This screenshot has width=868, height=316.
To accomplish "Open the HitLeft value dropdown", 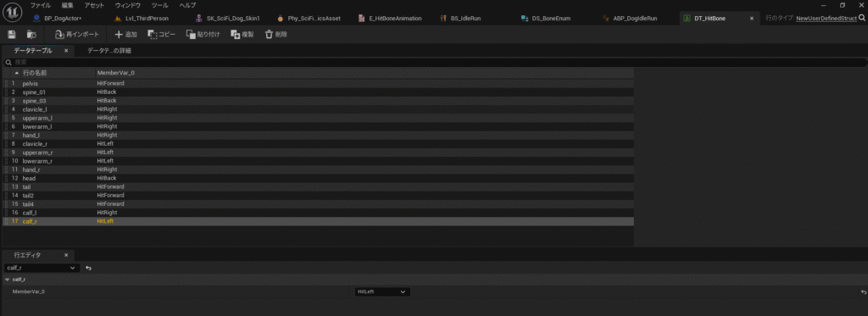I will tap(382, 291).
